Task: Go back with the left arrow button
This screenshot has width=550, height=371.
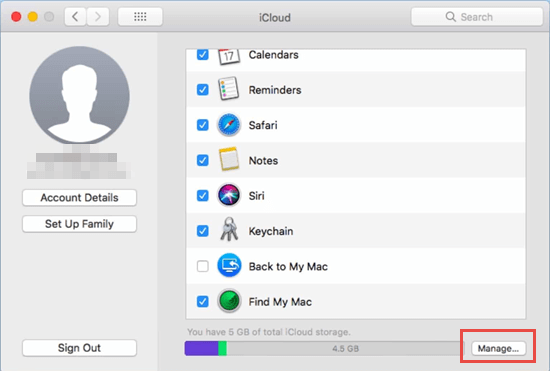Action: pyautogui.click(x=75, y=16)
